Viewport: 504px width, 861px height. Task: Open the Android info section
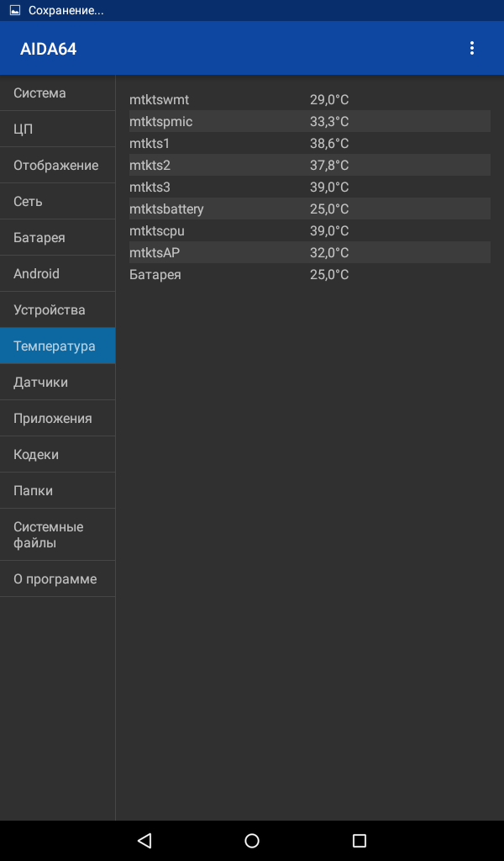pyautogui.click(x=58, y=273)
